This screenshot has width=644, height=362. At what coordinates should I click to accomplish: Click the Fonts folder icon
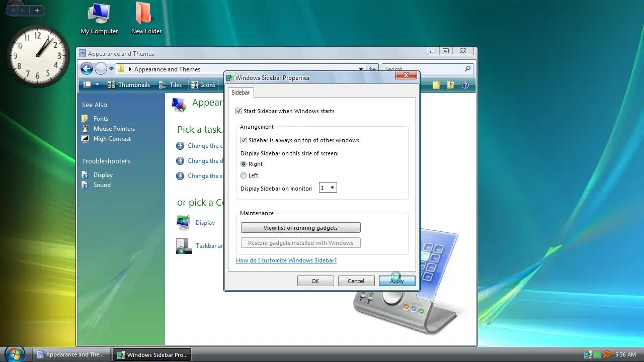click(85, 119)
